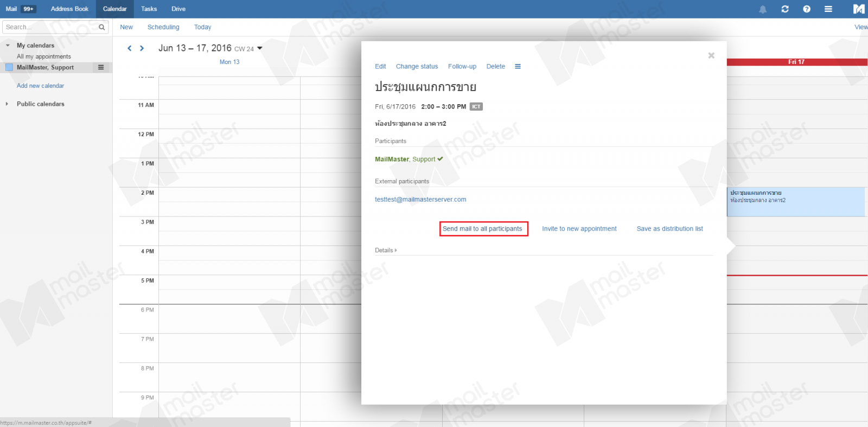Click the 99+ unread mail badge
Image resolution: width=868 pixels, height=427 pixels.
pyautogui.click(x=29, y=9)
